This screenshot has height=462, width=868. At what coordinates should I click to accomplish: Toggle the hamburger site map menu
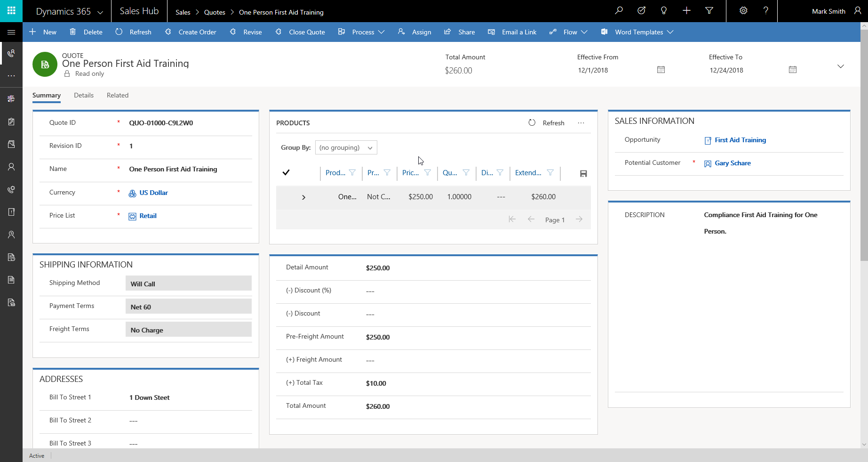[11, 32]
